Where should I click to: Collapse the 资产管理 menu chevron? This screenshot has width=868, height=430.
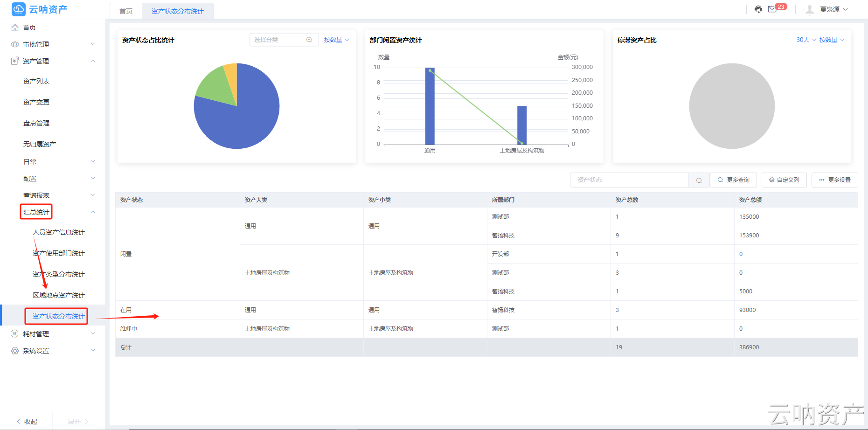coord(93,61)
